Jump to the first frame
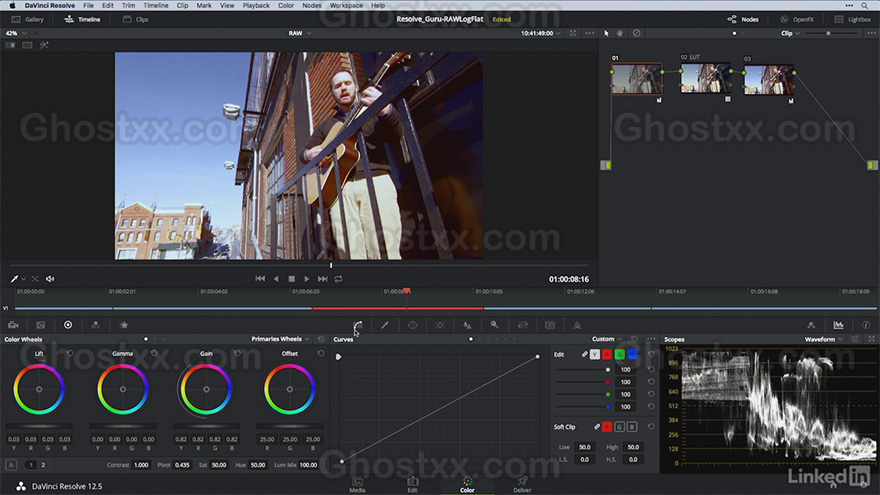Image resolution: width=880 pixels, height=495 pixels. pos(260,278)
